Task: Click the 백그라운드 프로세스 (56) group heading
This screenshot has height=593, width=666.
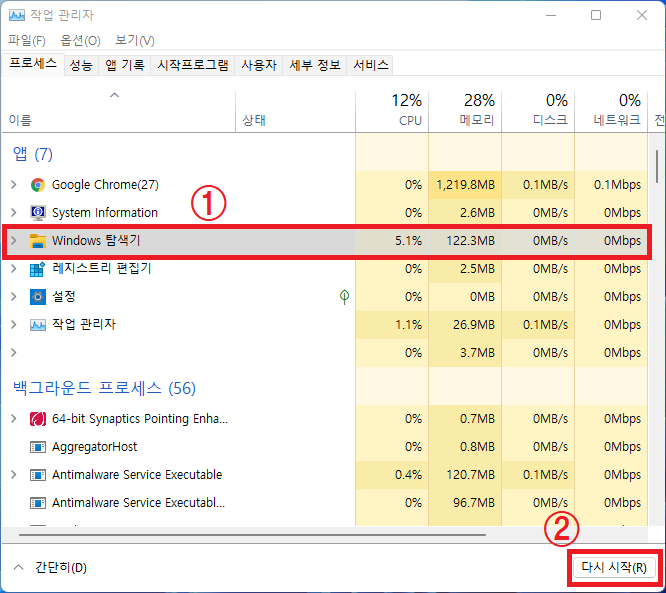Action: pyautogui.click(x=104, y=388)
